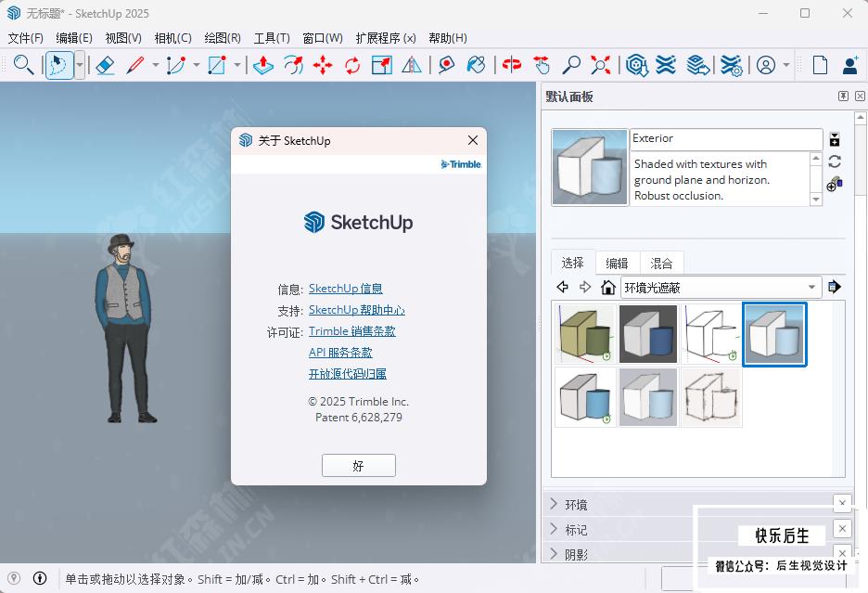
Task: Switch to the 编辑 tab in styles panel
Action: (x=618, y=263)
